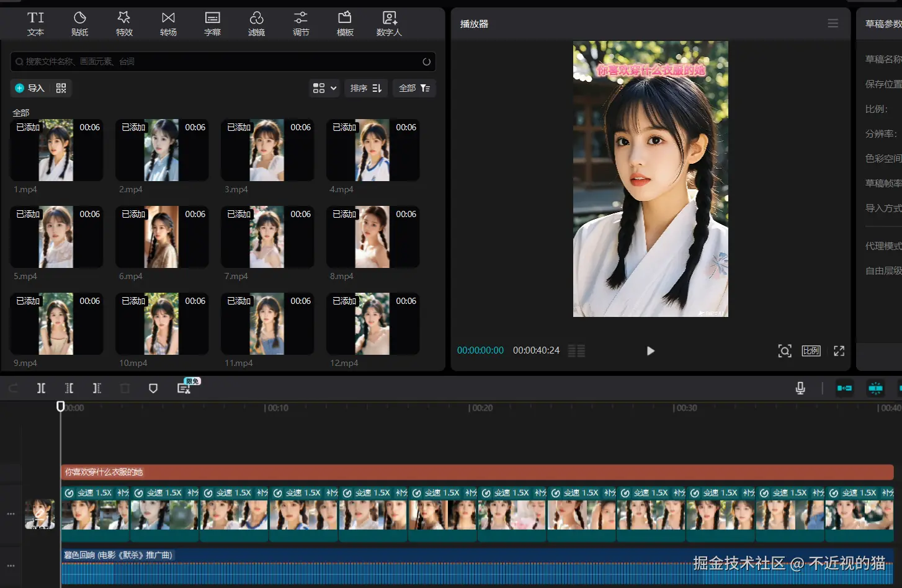The width and height of the screenshot is (902, 588).
Task: Open the 滤镜 filters panel
Action: tap(256, 24)
